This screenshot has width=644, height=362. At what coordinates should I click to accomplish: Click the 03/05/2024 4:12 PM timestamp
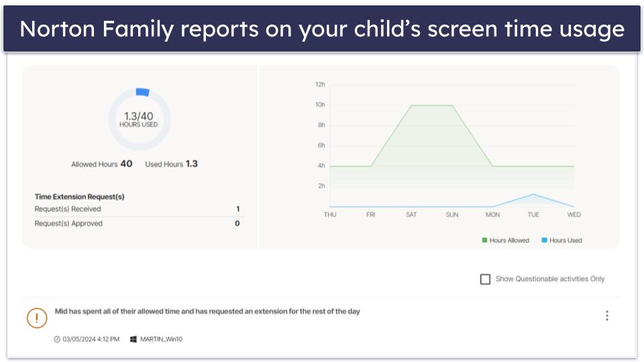91,339
